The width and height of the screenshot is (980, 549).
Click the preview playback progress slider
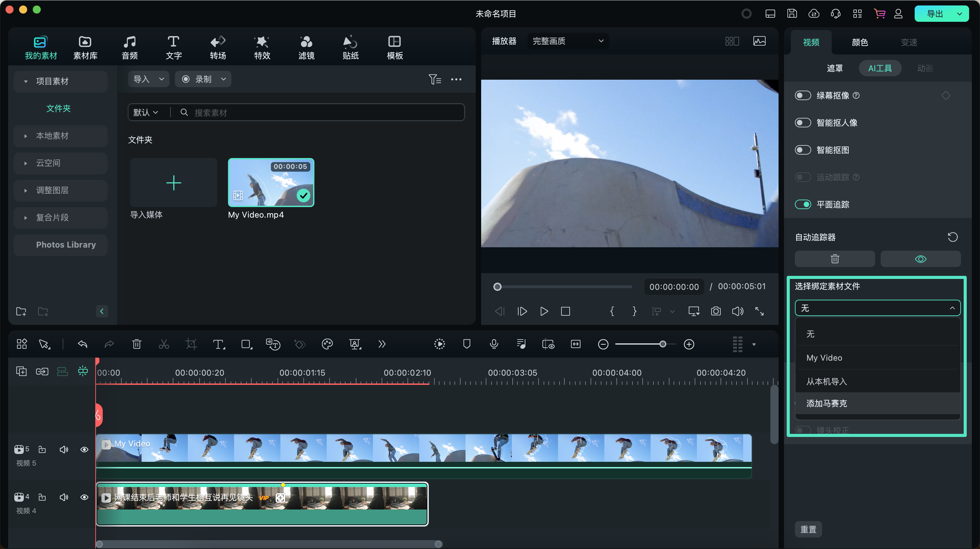pos(563,287)
